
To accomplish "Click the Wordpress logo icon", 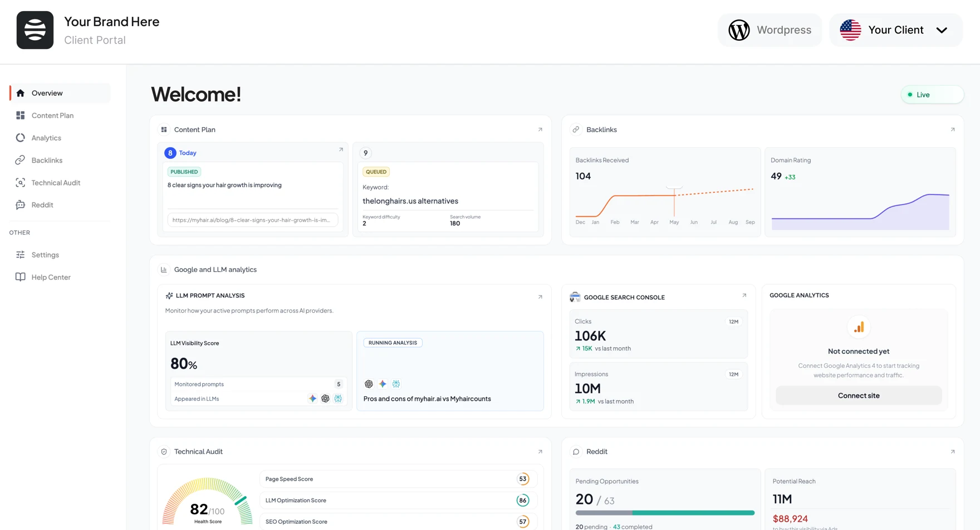I will (x=739, y=30).
